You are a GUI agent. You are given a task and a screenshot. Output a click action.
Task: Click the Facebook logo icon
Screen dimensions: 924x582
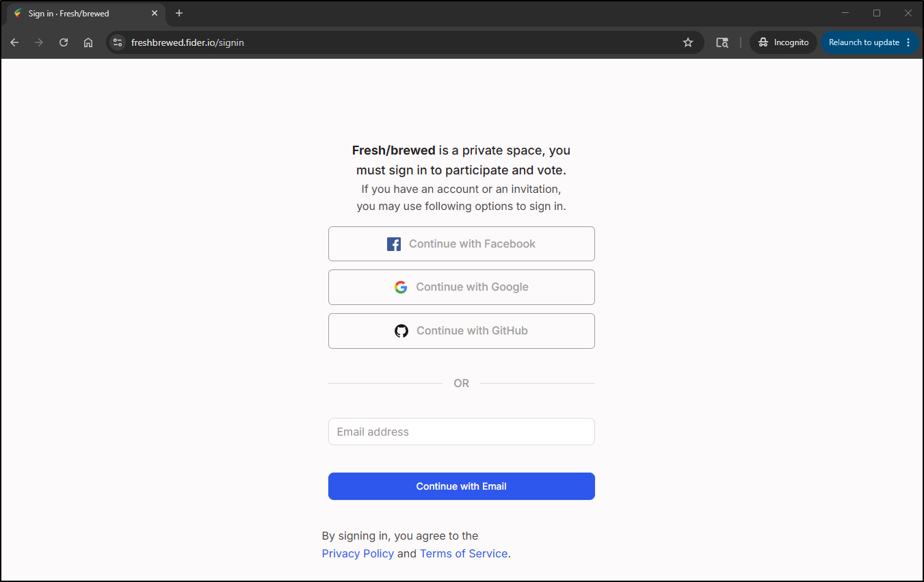[x=394, y=244]
